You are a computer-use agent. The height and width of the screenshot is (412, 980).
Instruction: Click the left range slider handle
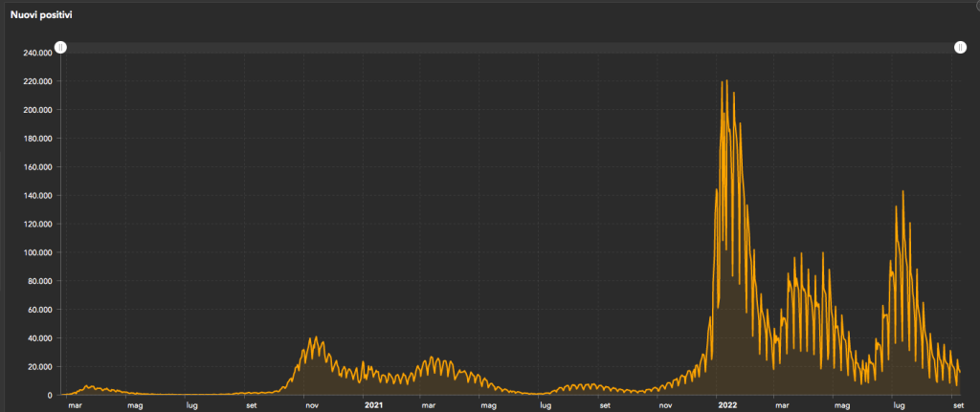coord(60,47)
